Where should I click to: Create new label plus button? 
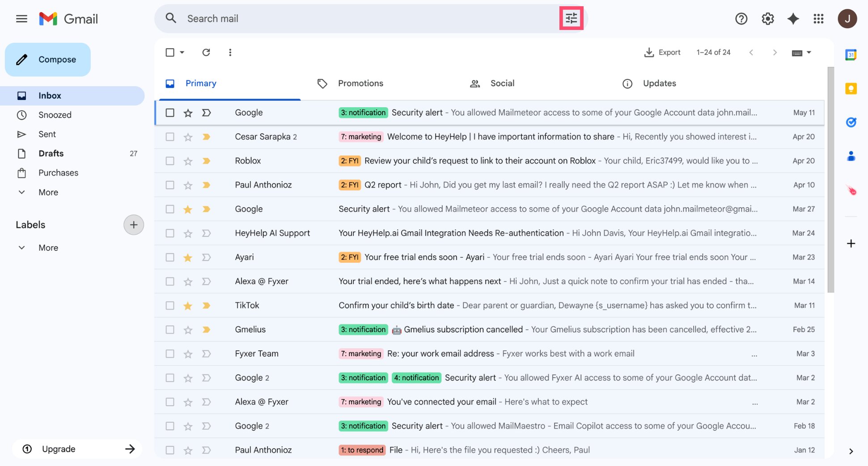[x=133, y=225]
